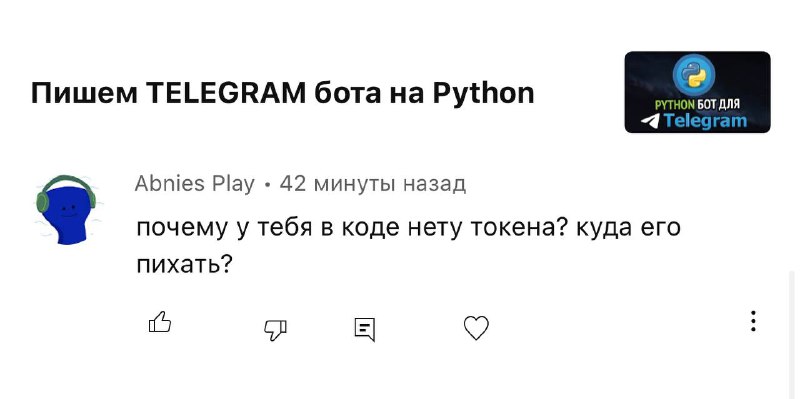800x399 pixels.
Task: Click the word "пихать?" in the comment
Action: tap(184, 264)
